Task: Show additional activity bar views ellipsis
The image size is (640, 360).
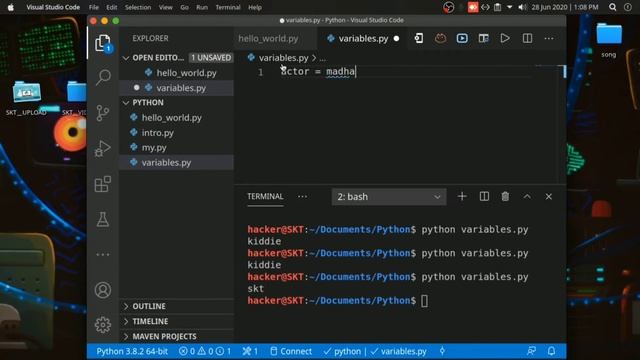Action: (102, 255)
